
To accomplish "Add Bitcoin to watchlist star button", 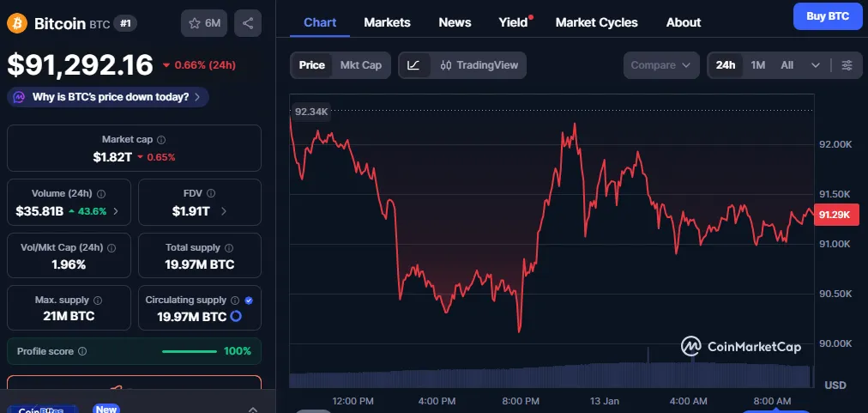I will (204, 23).
